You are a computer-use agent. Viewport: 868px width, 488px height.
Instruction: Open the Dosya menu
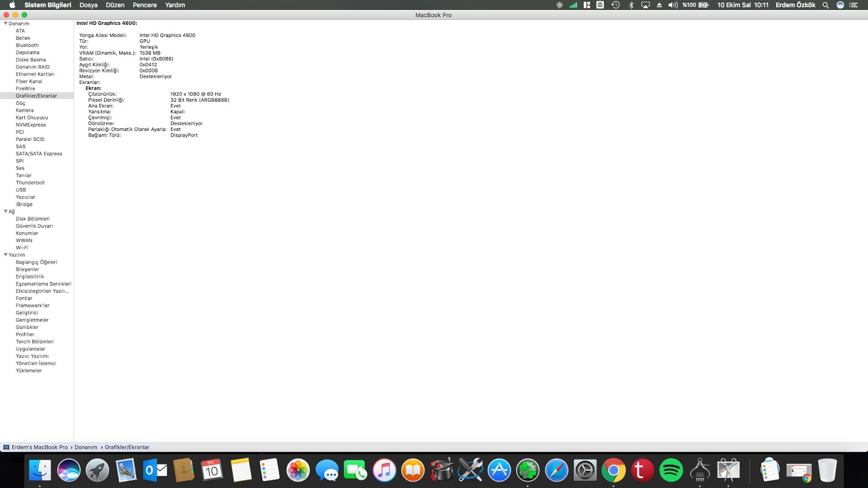(88, 5)
